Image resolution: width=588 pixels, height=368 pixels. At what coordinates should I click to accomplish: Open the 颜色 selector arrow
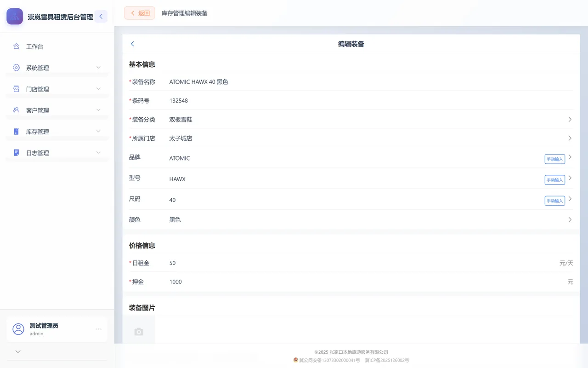click(570, 220)
